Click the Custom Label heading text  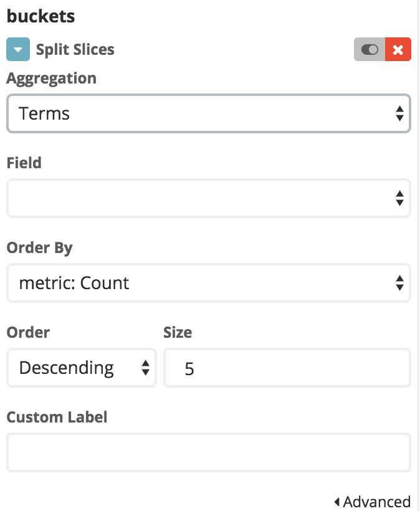click(x=57, y=418)
